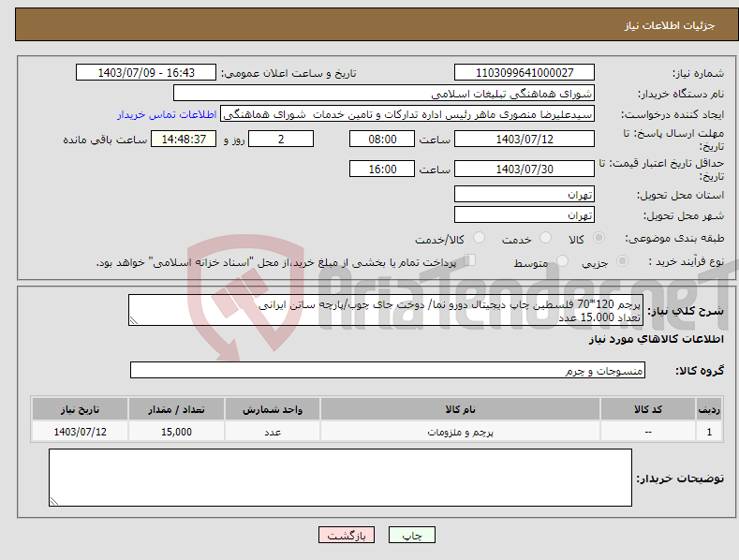Screen dimensions: 739x560
Task: Click the شرح کلی نیاز description textarea
Action: [386, 310]
